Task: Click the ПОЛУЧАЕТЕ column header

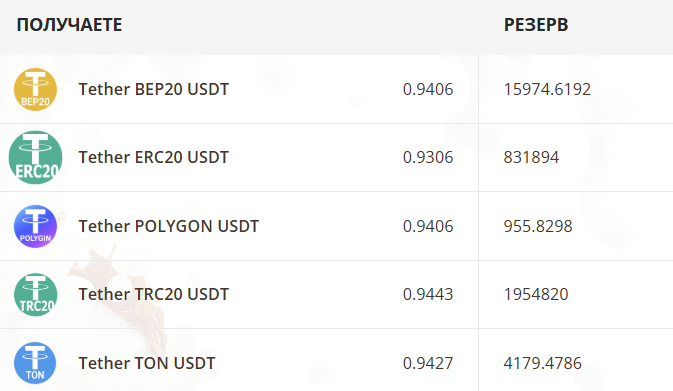Action: coord(70,25)
